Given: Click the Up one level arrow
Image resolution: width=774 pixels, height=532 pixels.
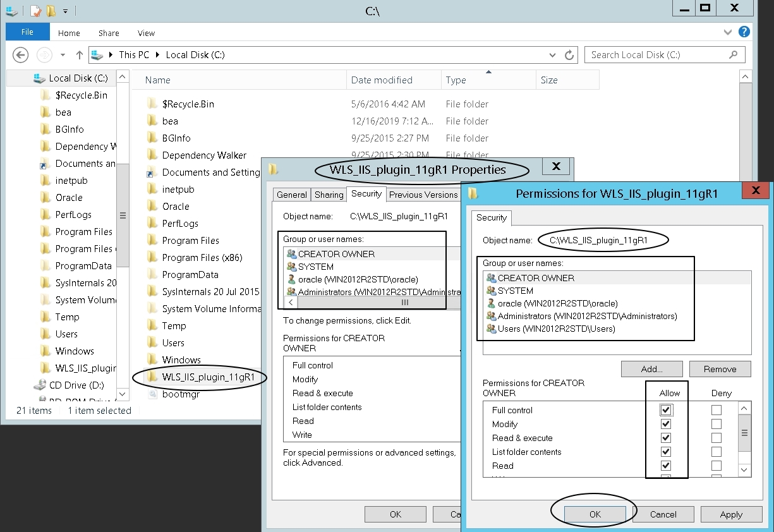Looking at the screenshot, I should pos(80,55).
